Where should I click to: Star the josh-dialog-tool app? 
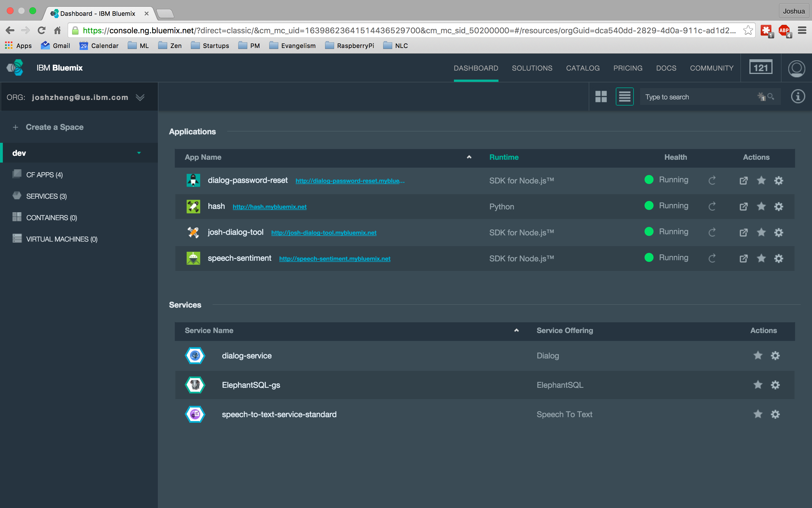point(761,232)
